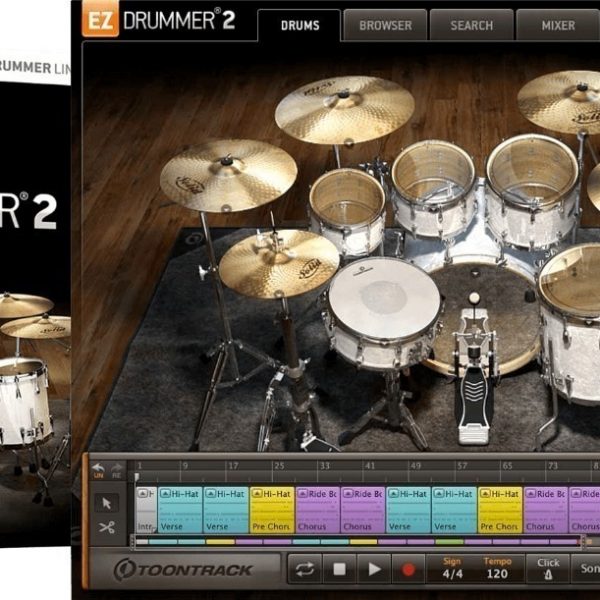
Task: Hit the top center crash cymbal
Action: click(344, 109)
